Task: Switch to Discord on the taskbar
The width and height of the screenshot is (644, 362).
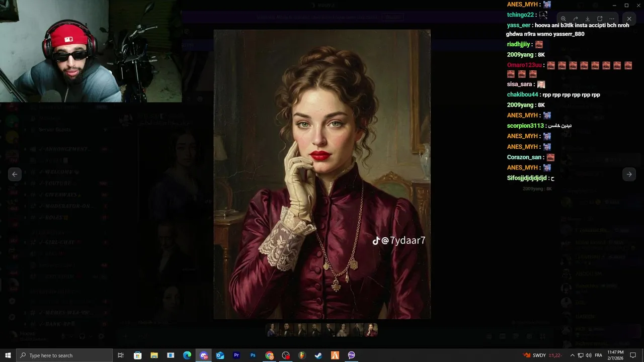Action: 204,355
